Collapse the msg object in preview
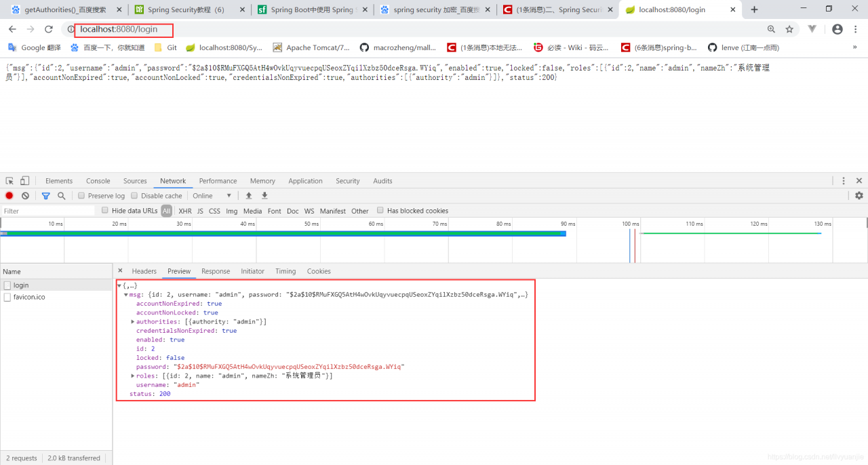This screenshot has width=868, height=465. [x=126, y=295]
